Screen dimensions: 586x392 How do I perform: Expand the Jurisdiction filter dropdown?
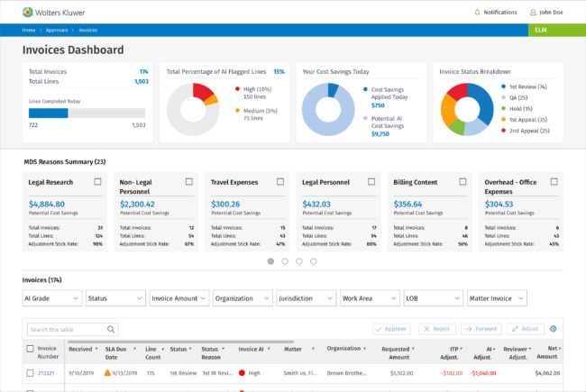[306, 297]
